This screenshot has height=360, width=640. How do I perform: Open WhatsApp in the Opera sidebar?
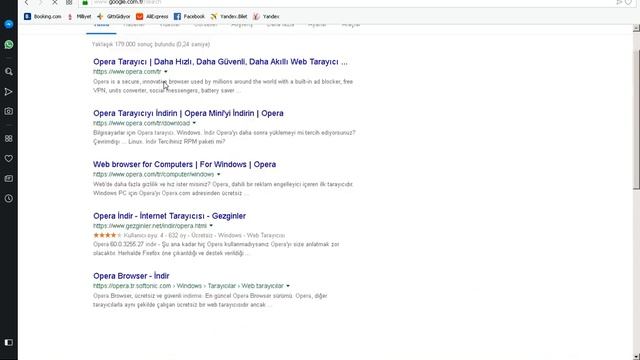[9, 44]
